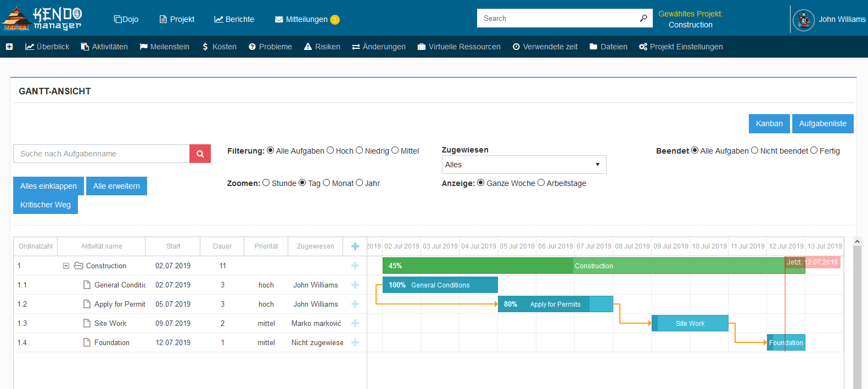Image resolution: width=868 pixels, height=389 pixels.
Task: Open Projekt Einstellungen settings
Action: (681, 47)
